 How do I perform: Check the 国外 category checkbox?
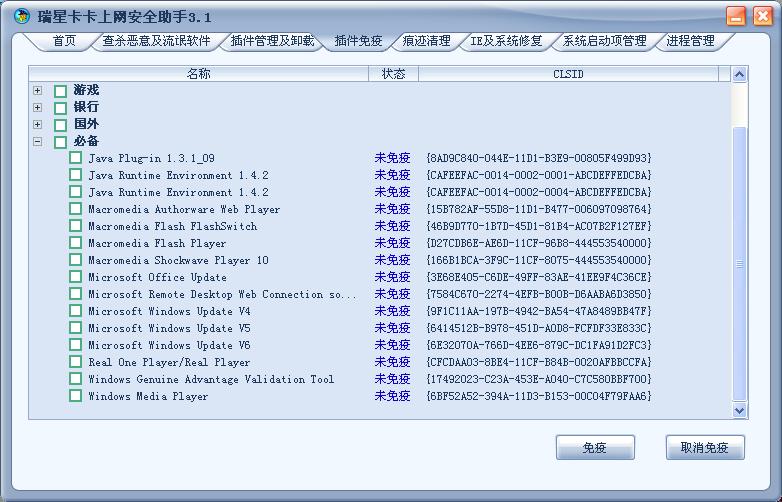(60, 125)
